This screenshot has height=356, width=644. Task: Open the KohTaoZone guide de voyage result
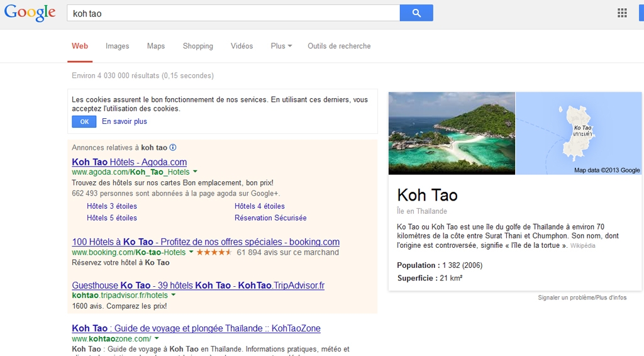pyautogui.click(x=196, y=328)
